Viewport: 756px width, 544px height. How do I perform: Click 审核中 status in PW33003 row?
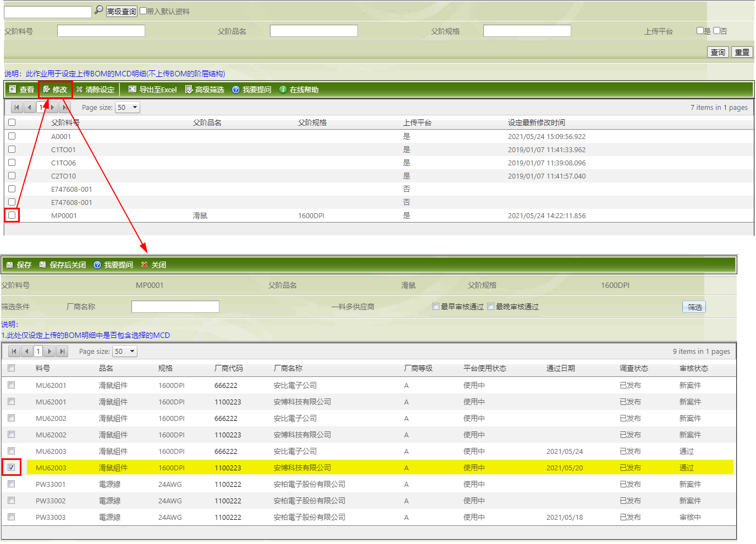point(690,517)
